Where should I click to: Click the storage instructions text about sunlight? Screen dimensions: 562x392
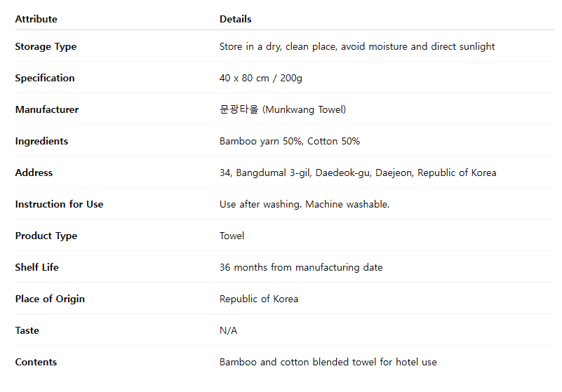pyautogui.click(x=357, y=46)
